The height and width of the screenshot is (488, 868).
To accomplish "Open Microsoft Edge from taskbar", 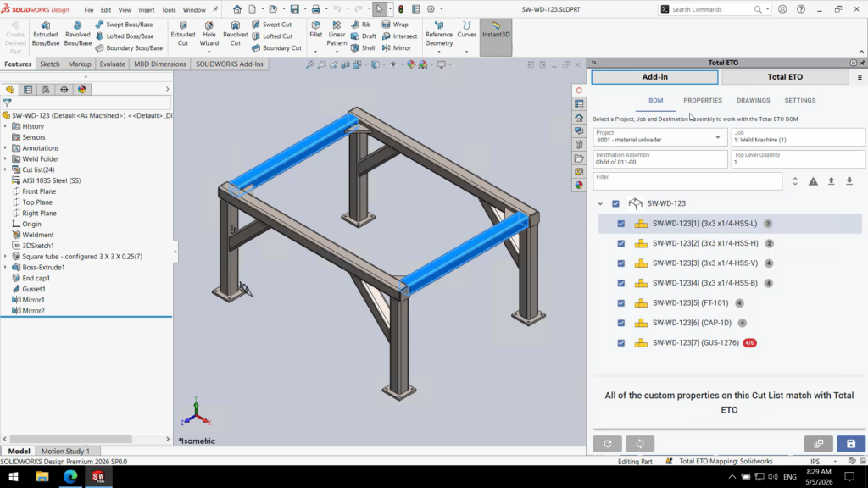I will click(x=70, y=476).
